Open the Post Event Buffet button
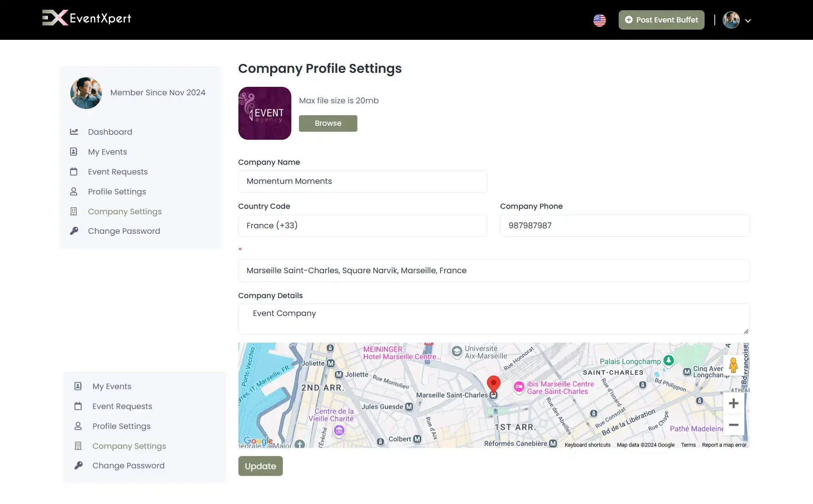 [661, 19]
